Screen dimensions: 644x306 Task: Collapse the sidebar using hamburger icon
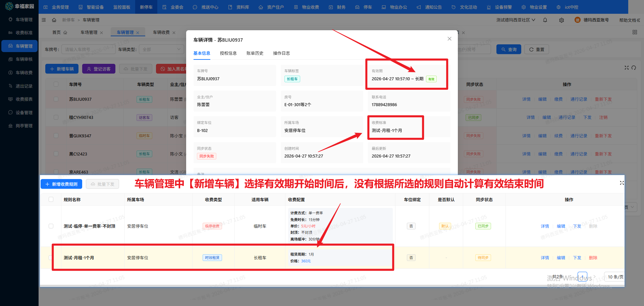point(44,20)
